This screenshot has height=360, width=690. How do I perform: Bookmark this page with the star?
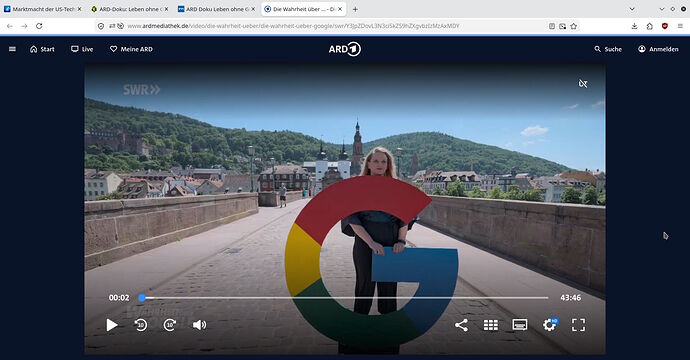pyautogui.click(x=573, y=26)
